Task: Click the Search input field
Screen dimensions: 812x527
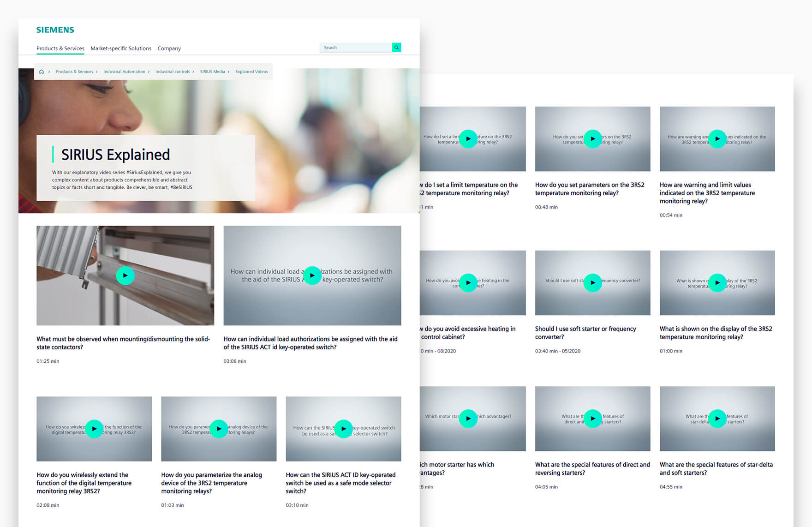Action: point(355,48)
